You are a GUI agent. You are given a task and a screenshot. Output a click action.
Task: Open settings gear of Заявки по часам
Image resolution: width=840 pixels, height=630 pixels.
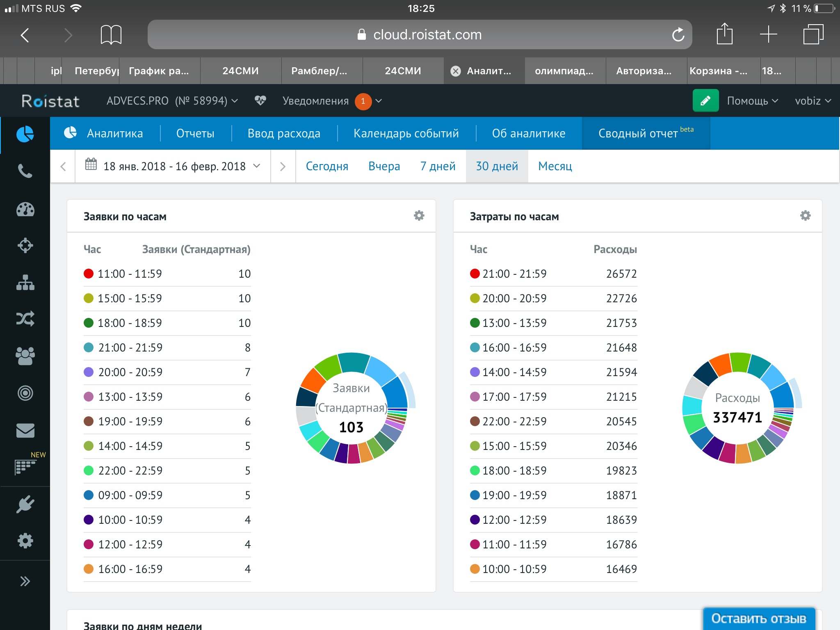coord(419,216)
